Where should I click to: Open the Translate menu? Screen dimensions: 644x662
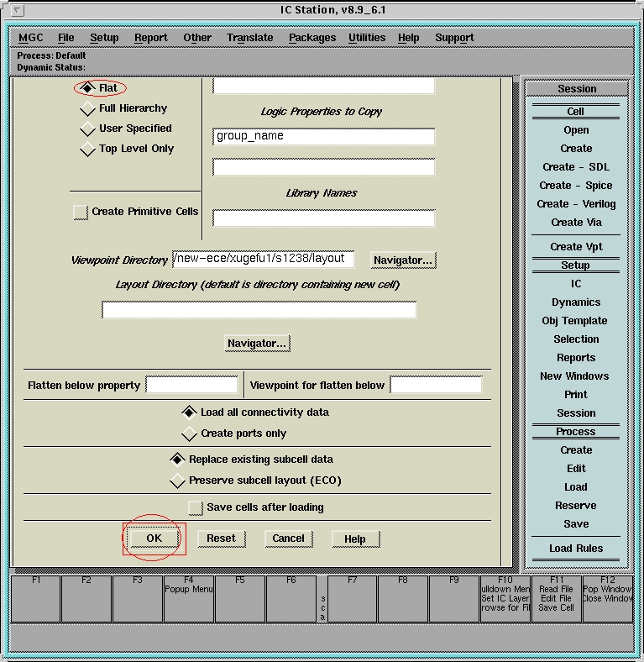(249, 38)
